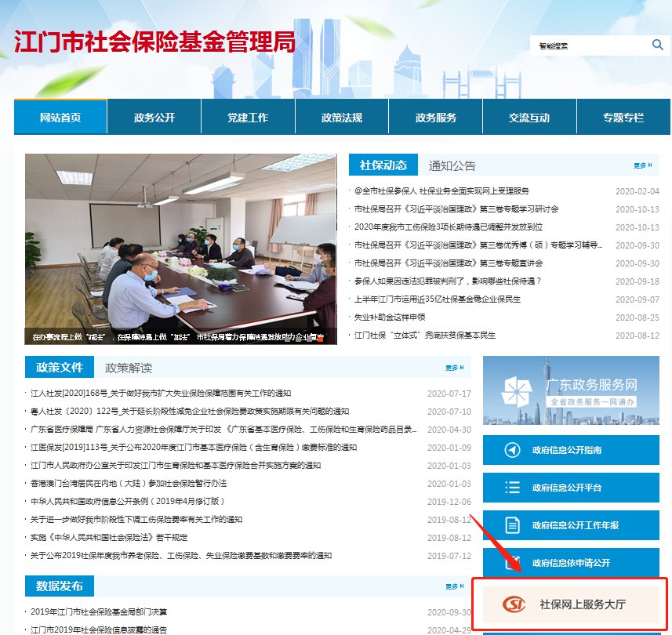This screenshot has height=635, width=672.
Task: Open 粤人社发〔2020〕122号 notice
Action: click(x=190, y=411)
